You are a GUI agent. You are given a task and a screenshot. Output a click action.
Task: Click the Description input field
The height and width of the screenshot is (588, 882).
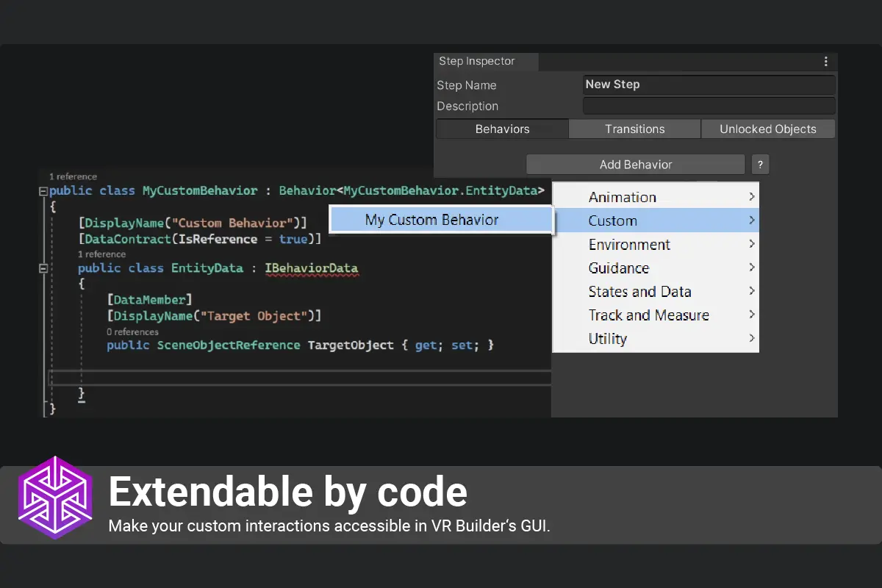[x=709, y=106]
